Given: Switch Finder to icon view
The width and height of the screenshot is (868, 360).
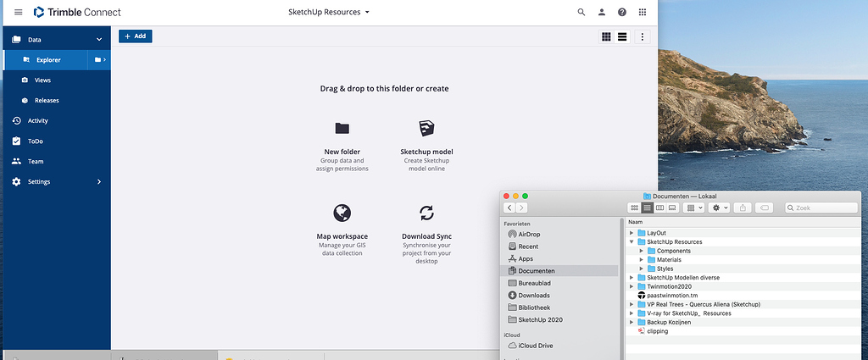Looking at the screenshot, I should coord(634,208).
